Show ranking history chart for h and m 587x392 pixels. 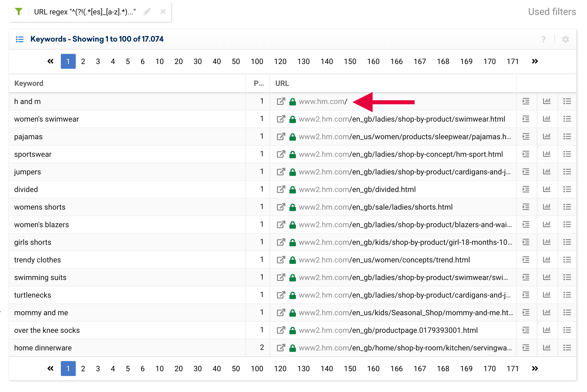(547, 101)
